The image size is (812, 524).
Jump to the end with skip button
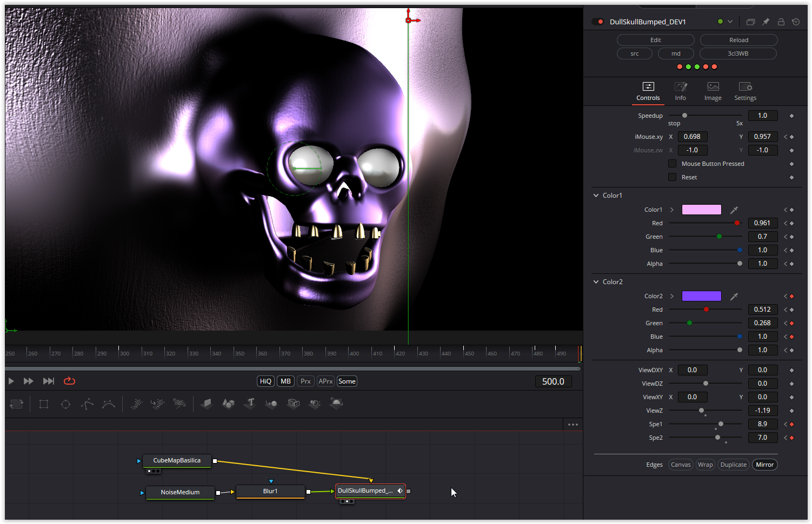tap(49, 381)
